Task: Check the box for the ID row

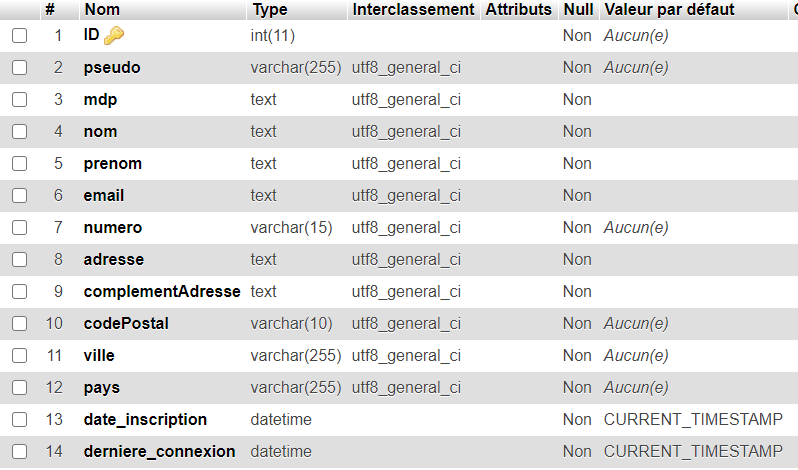Action: pos(19,36)
